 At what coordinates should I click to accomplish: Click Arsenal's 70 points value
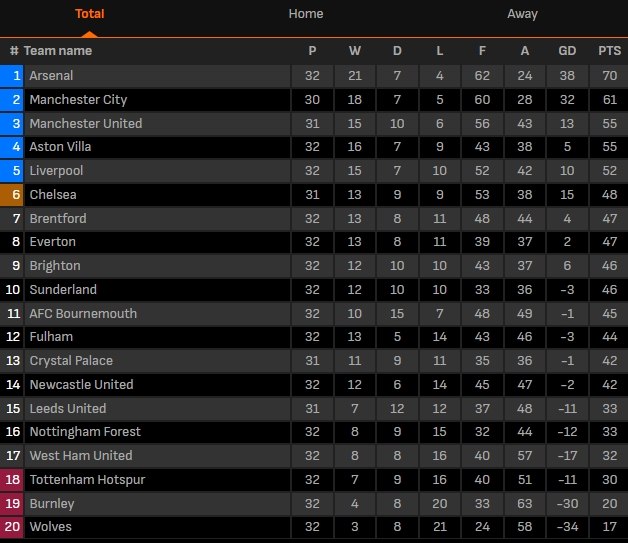[x=608, y=76]
